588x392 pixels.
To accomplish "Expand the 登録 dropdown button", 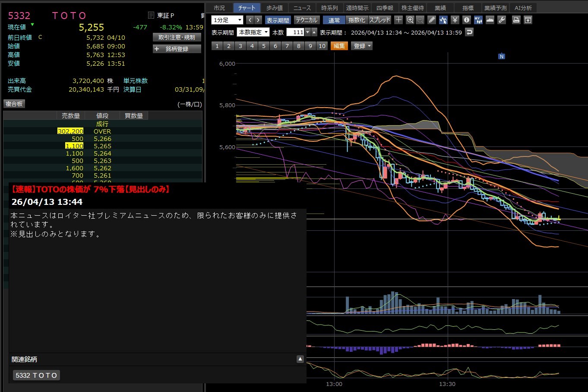I will [x=362, y=46].
